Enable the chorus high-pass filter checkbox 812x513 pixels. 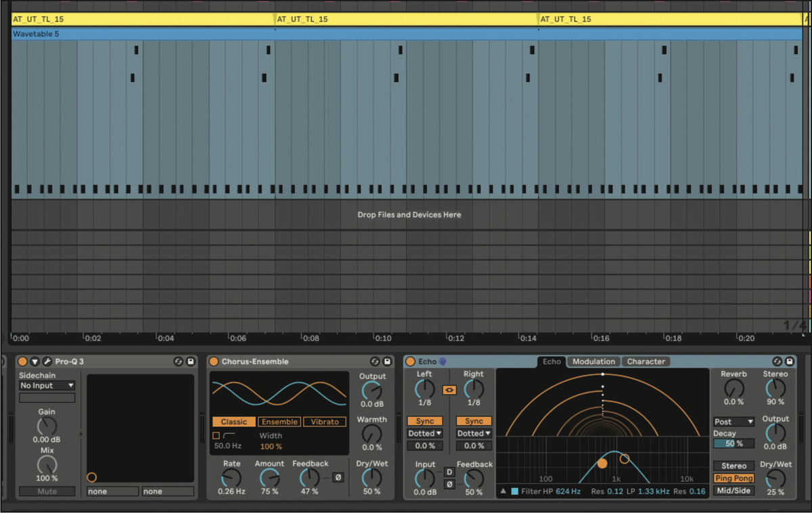(216, 435)
